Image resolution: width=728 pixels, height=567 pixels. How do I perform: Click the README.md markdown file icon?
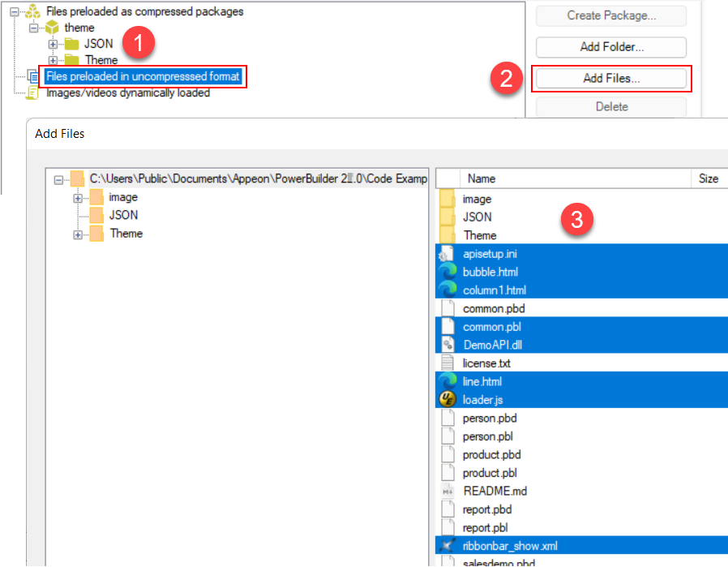[x=447, y=491]
